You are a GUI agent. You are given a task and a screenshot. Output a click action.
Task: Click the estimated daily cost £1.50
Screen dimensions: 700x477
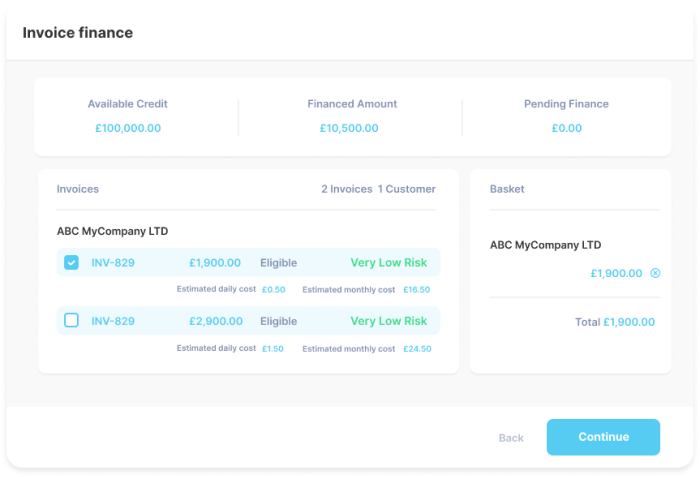click(x=273, y=349)
